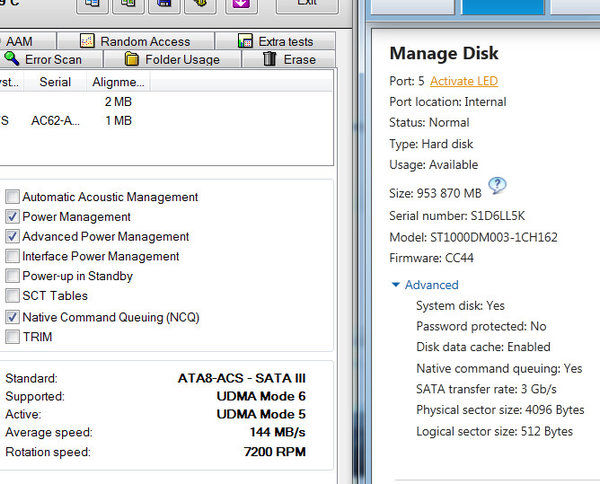Click the System disk: Yes entry

tap(460, 306)
